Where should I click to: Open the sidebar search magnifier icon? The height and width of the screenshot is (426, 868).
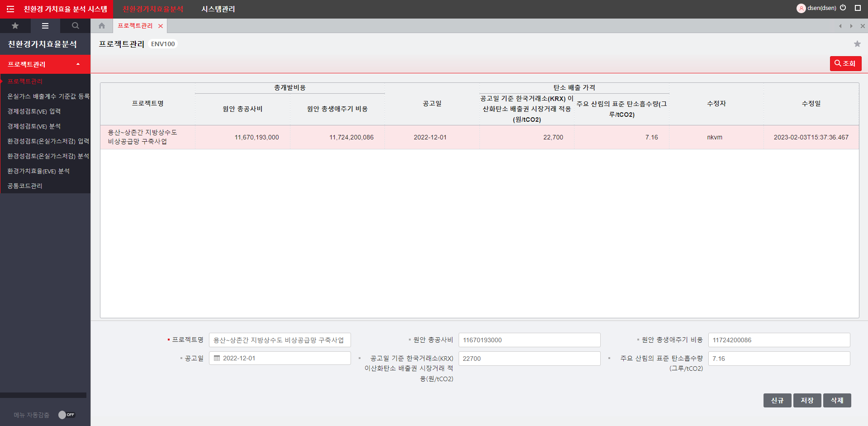point(76,26)
